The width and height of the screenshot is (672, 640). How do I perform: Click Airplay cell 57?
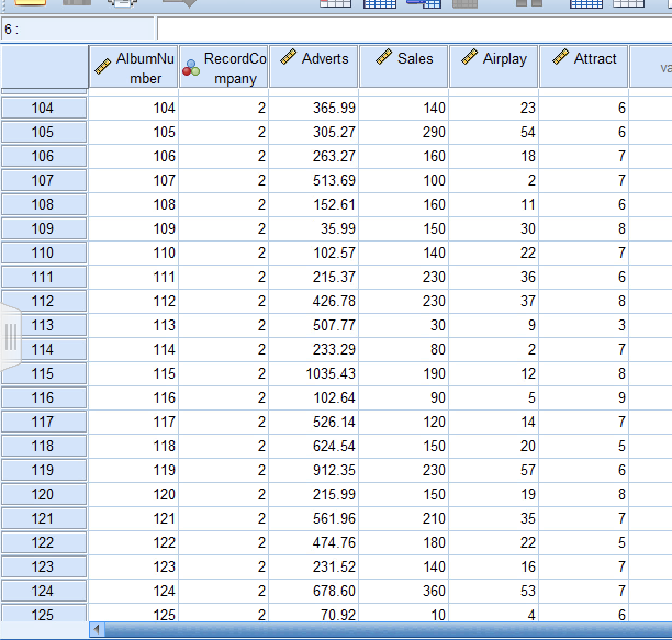point(494,470)
